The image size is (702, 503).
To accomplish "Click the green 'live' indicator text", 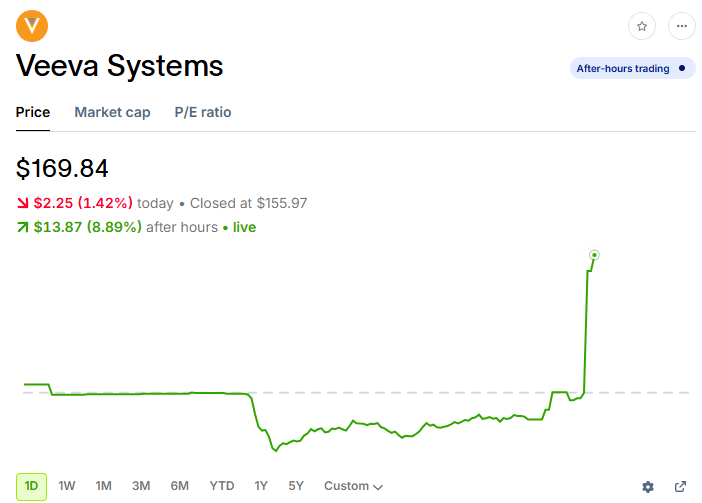I will coord(244,227).
